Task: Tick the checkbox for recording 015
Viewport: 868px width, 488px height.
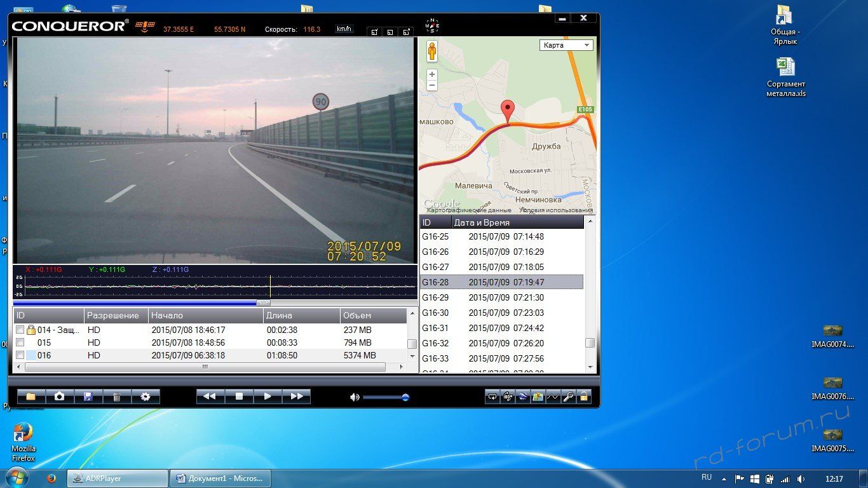Action: (20, 342)
